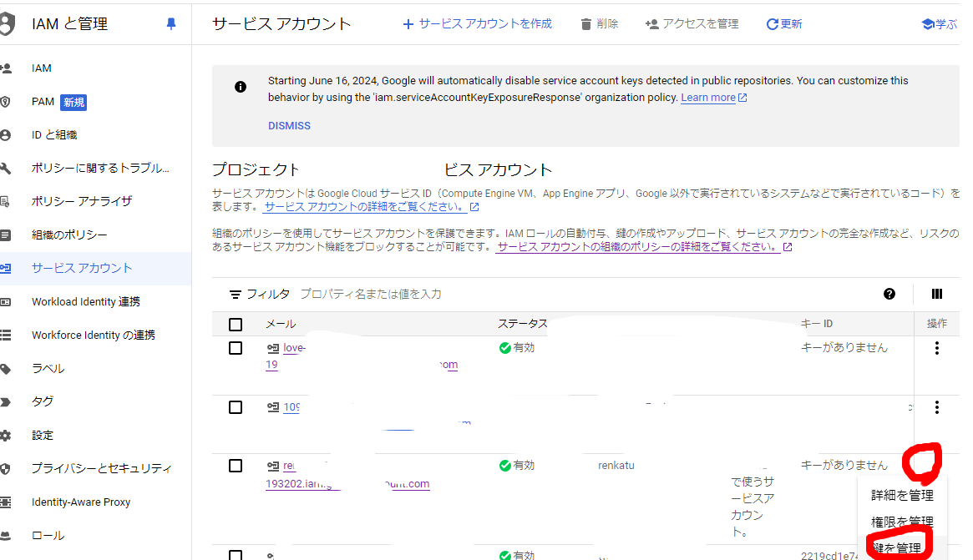The image size is (973, 560).
Task: Dismiss the service account key warning
Action: click(x=290, y=125)
